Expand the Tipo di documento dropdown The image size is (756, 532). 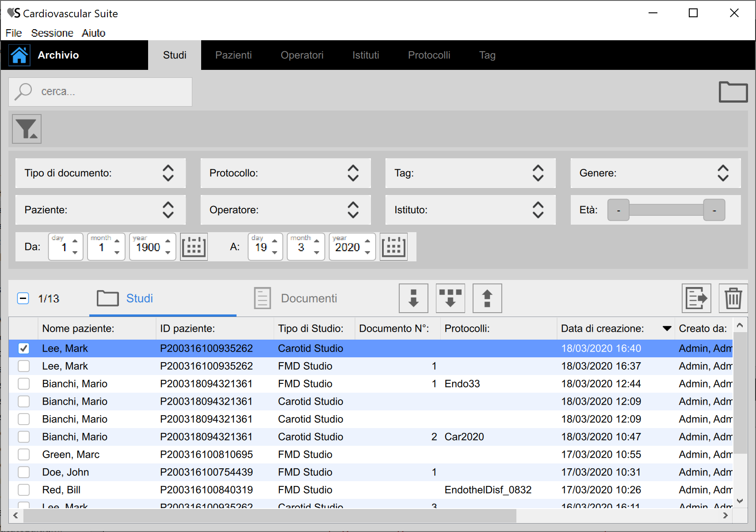[x=168, y=173]
